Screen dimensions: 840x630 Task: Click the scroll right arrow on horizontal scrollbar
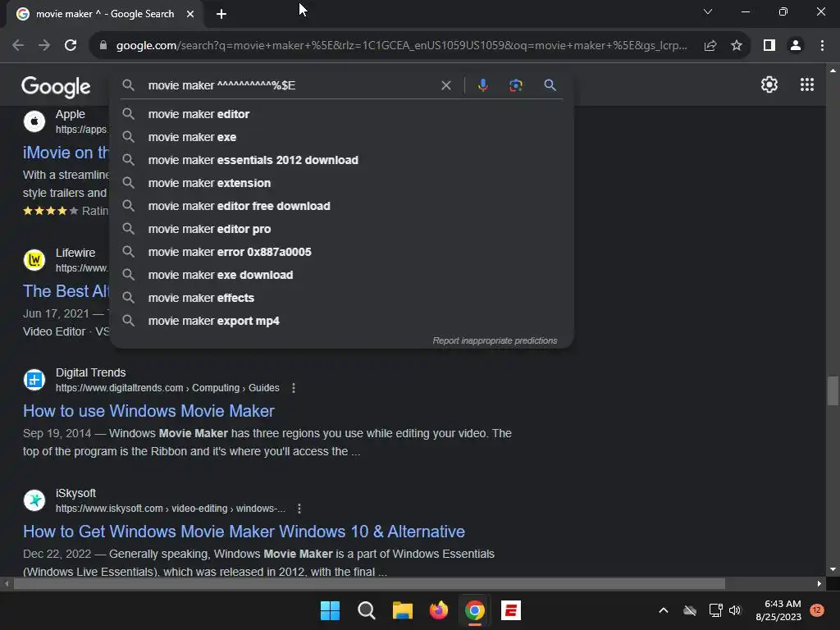[x=819, y=583]
